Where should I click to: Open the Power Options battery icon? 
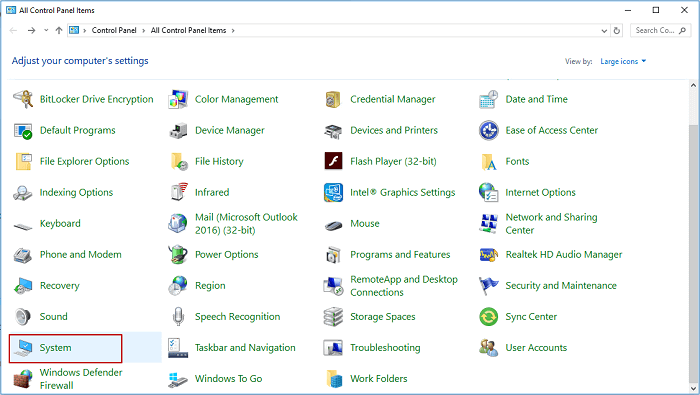(x=178, y=254)
